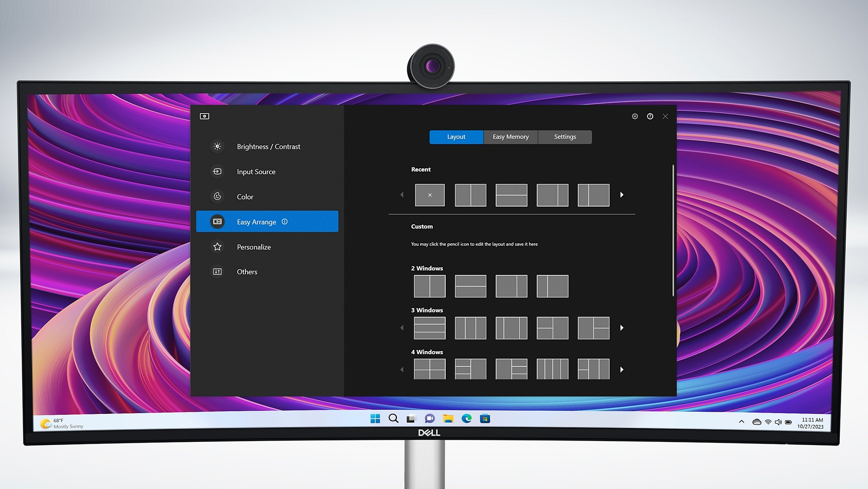Click the Layout tab to stay on it
The width and height of the screenshot is (868, 489).
point(456,137)
